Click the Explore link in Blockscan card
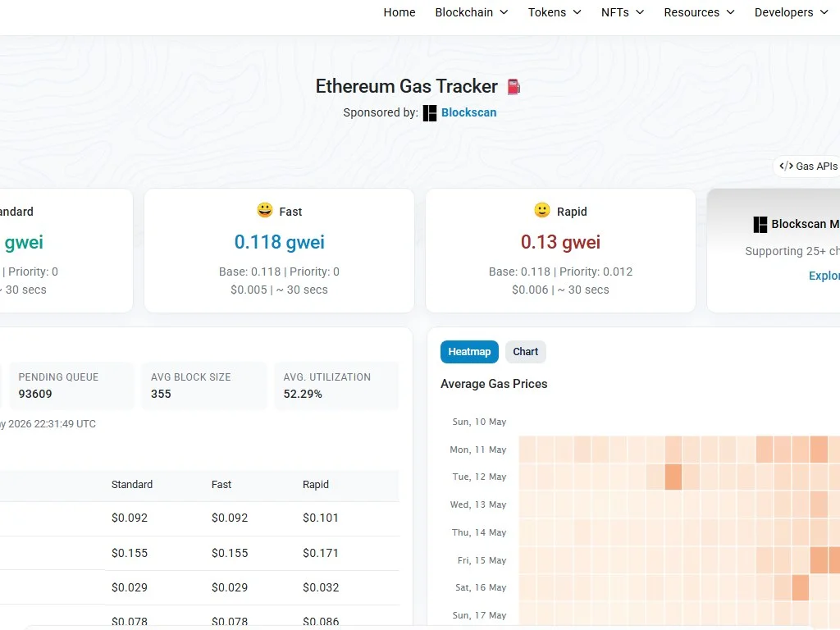The height and width of the screenshot is (630, 840). [824, 276]
